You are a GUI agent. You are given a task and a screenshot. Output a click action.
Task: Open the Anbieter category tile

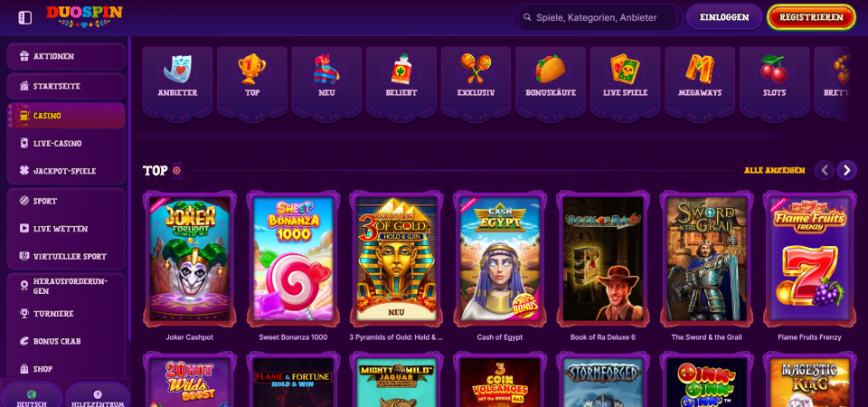[x=177, y=80]
